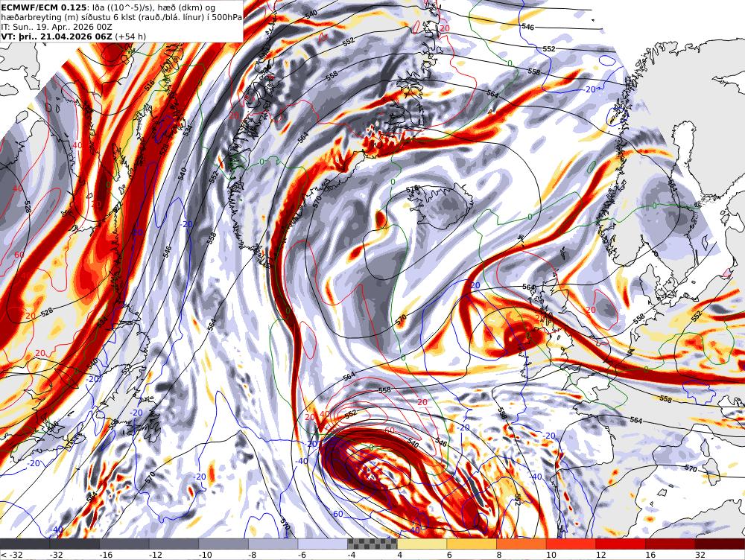Select the orange legend swatch labeled 8
The image size is (745, 560).
521,544
